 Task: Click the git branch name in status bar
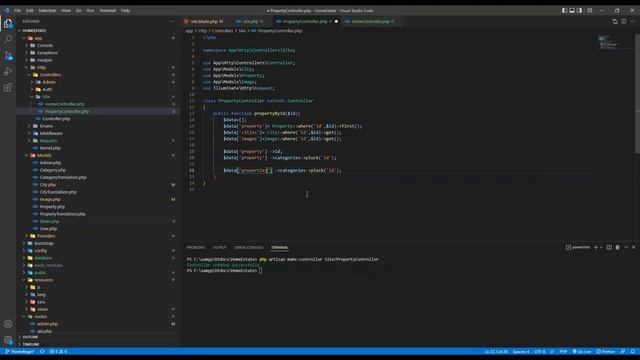(x=20, y=351)
